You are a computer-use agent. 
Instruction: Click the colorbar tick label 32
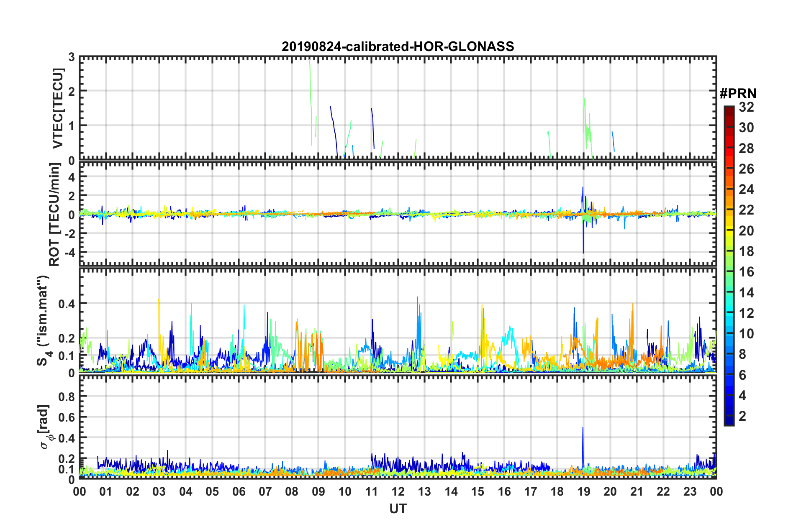[746, 107]
